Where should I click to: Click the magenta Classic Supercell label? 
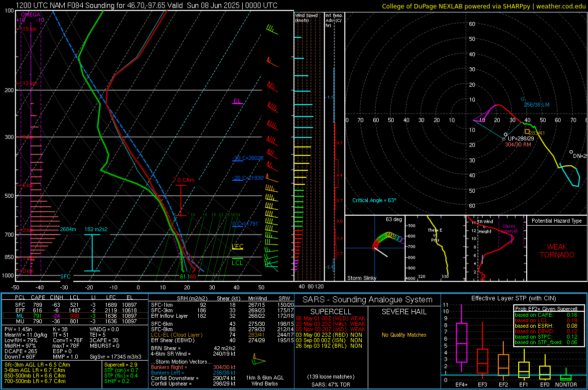pyautogui.click(x=509, y=229)
